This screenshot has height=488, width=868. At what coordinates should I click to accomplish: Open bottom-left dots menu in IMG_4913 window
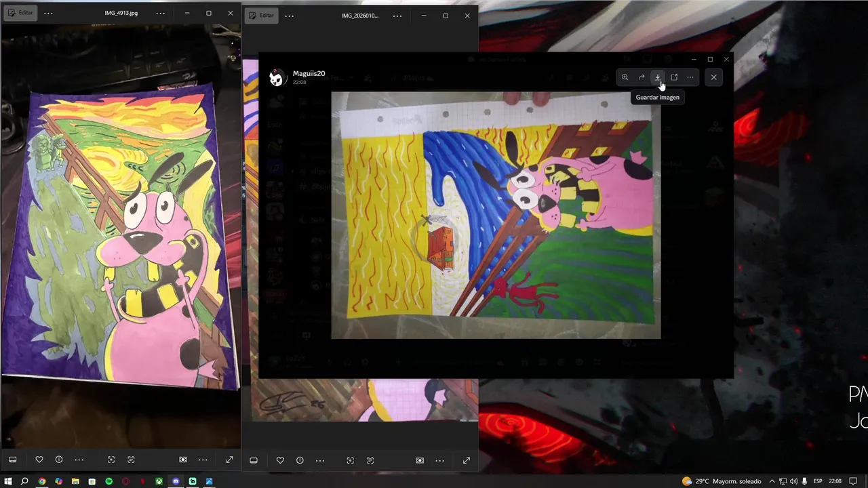click(x=79, y=460)
